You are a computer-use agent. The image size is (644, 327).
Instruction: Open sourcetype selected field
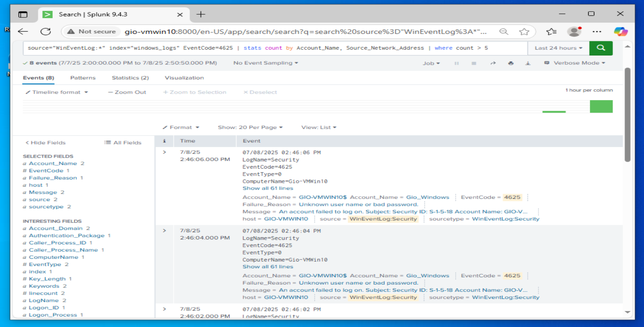(46, 207)
